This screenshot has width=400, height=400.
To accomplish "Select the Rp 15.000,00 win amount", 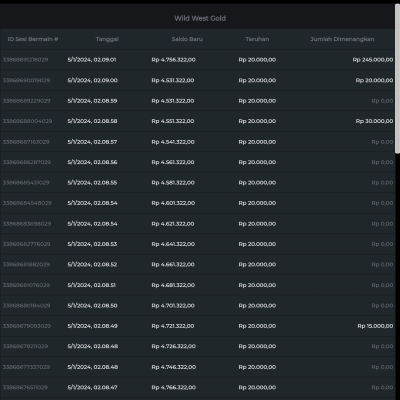I will click(x=375, y=326).
